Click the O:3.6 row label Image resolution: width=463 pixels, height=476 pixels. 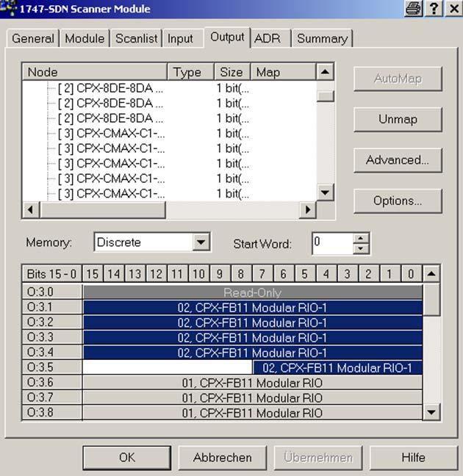[52, 382]
